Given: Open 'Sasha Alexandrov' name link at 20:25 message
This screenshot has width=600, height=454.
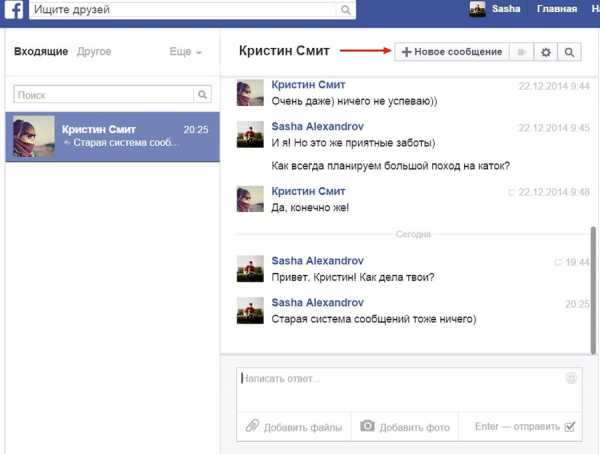Looking at the screenshot, I should [318, 302].
